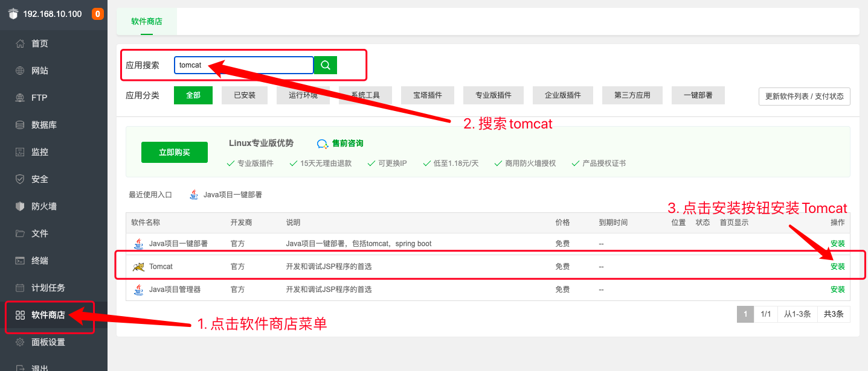Viewport: 868px width, 371px height.
Task: Click the database icon next to 数据库
Action: point(20,125)
